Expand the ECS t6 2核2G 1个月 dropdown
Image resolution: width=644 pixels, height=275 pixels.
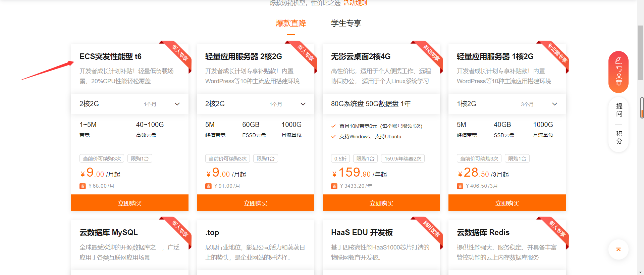coord(130,104)
